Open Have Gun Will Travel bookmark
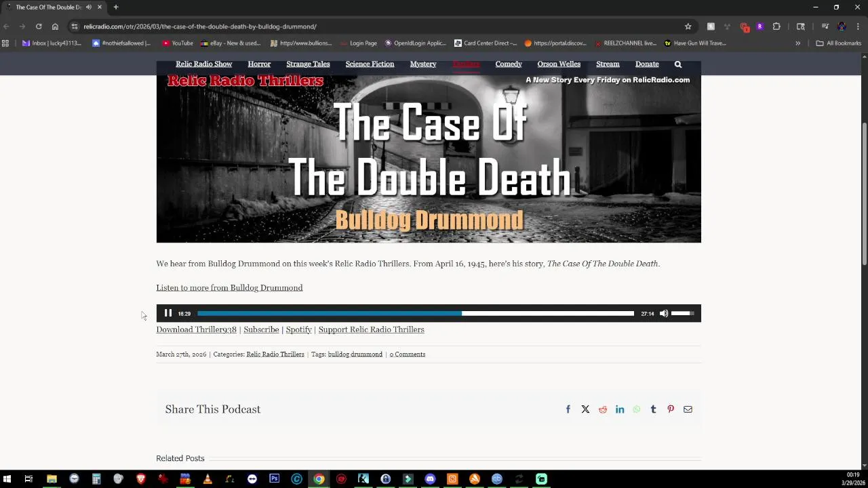The image size is (868, 488). pyautogui.click(x=695, y=43)
